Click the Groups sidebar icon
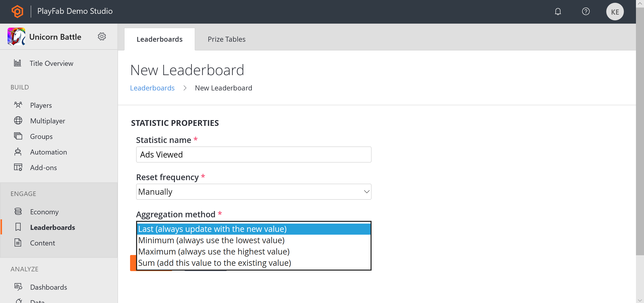 click(18, 136)
